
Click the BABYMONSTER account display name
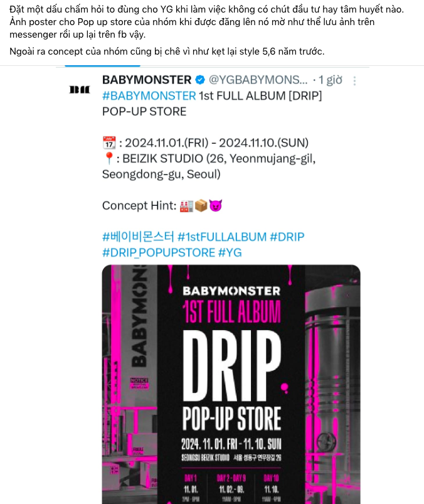pyautogui.click(x=147, y=80)
